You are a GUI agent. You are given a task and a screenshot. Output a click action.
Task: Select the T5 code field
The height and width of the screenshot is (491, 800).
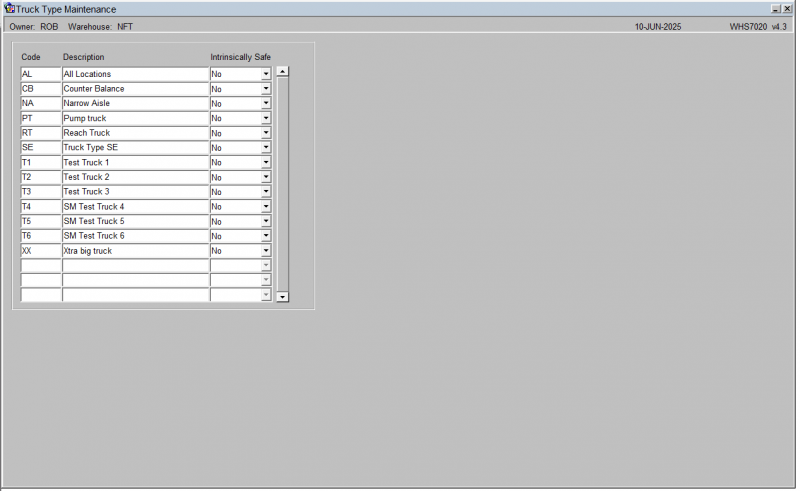(x=41, y=222)
